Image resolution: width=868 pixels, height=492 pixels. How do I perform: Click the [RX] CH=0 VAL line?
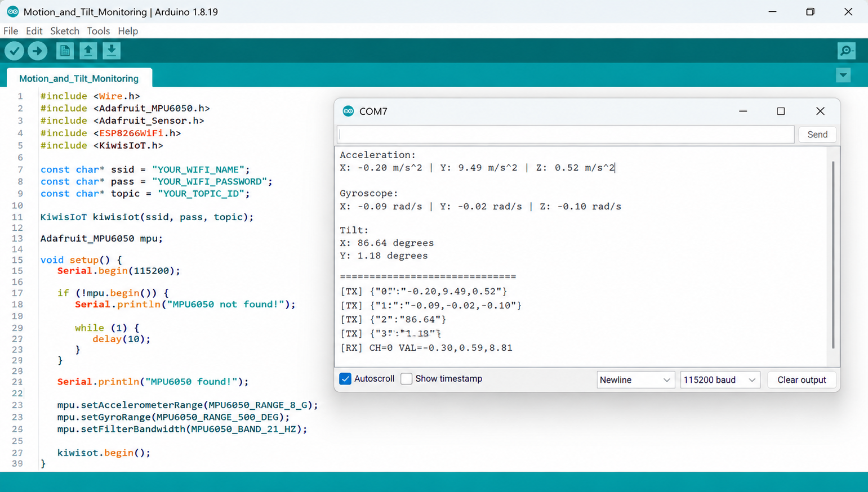[x=426, y=348]
